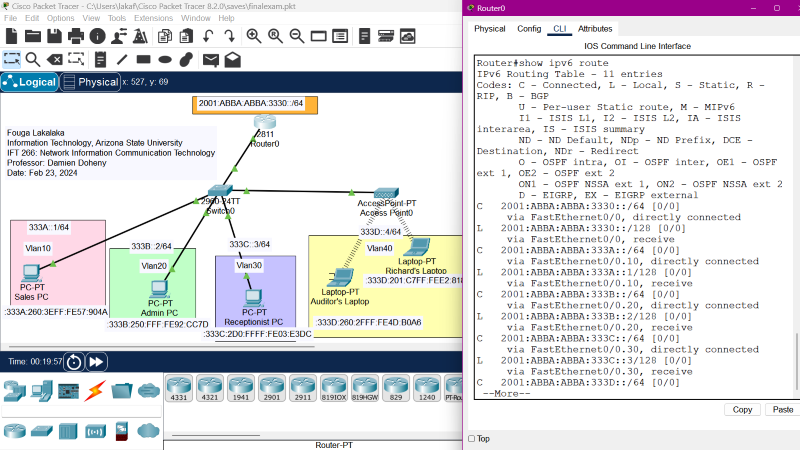Image resolution: width=800 pixels, height=450 pixels.
Task: Click the Paste button under CLI
Action: click(x=782, y=410)
